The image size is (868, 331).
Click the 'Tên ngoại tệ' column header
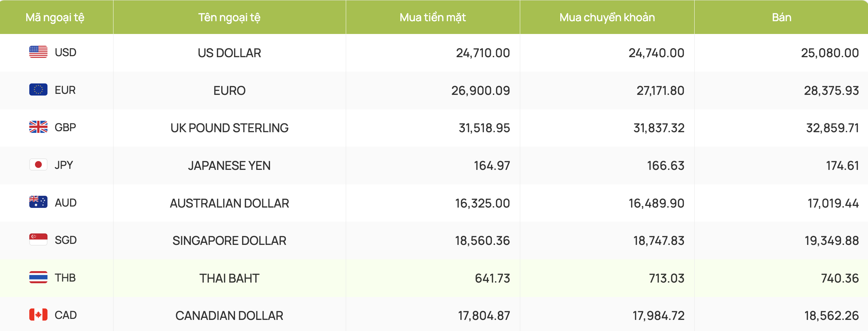pos(229,17)
